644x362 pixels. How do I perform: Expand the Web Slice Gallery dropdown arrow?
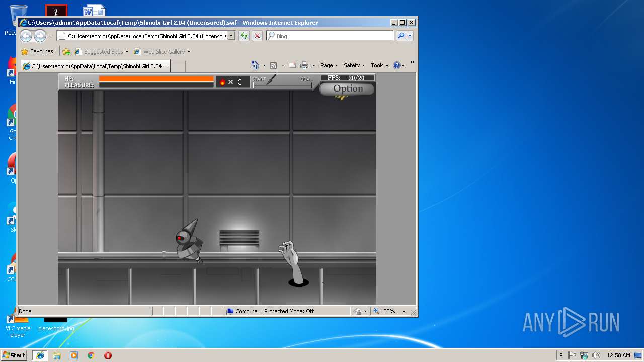click(189, 51)
